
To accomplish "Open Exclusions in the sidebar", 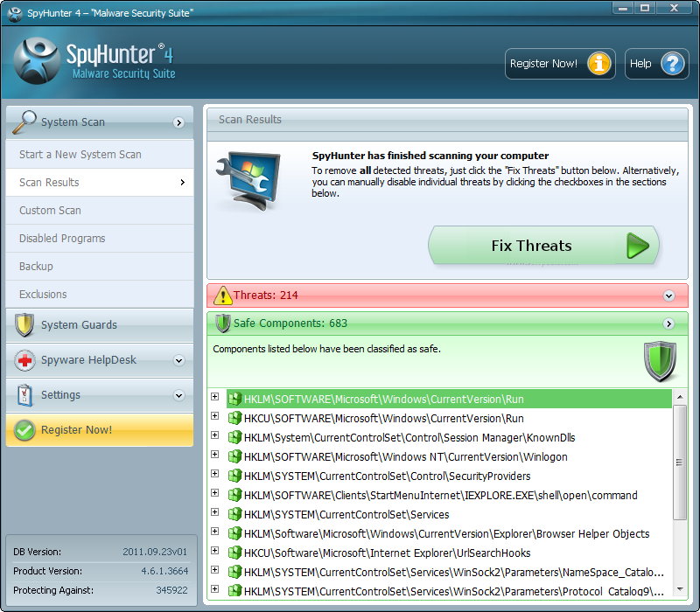I will 100,295.
